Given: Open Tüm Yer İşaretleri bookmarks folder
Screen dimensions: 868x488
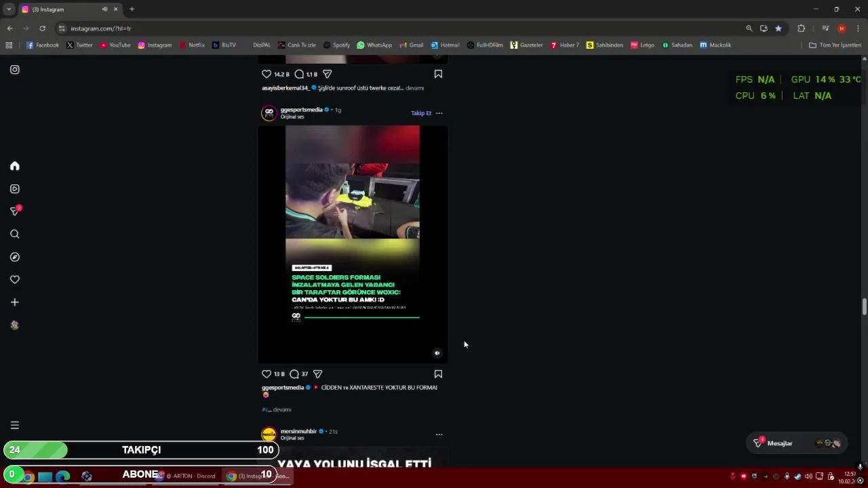Looking at the screenshot, I should point(835,45).
